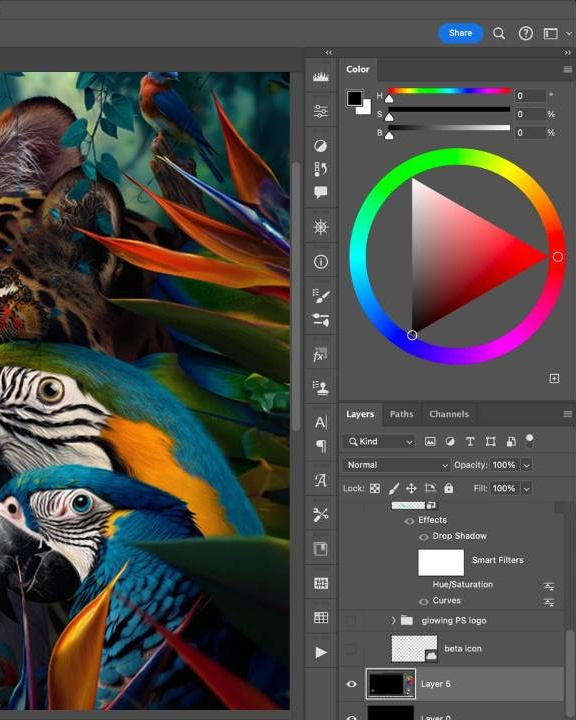The width and height of the screenshot is (576, 720).
Task: Click the background white color swatch
Action: [365, 108]
